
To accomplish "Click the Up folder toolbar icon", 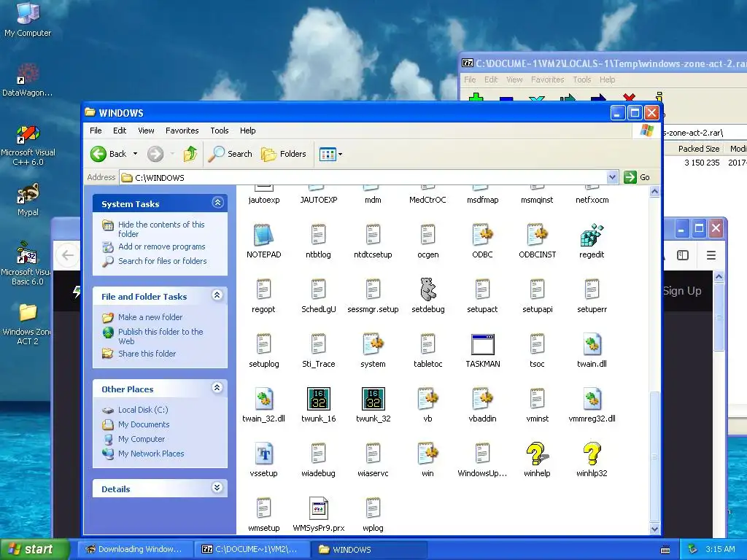I will [190, 154].
